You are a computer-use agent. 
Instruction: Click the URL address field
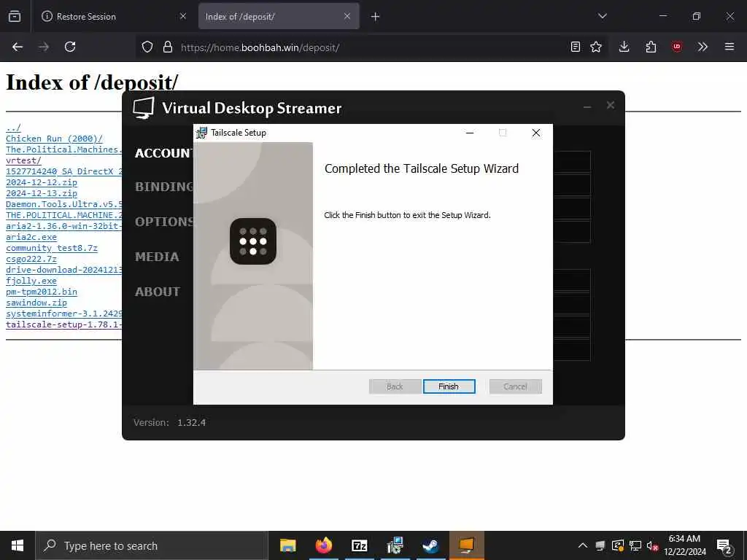[x=371, y=47]
